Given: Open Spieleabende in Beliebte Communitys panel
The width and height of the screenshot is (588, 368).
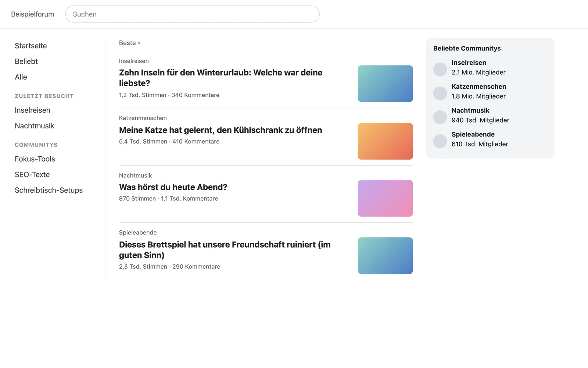Looking at the screenshot, I should 473,134.
